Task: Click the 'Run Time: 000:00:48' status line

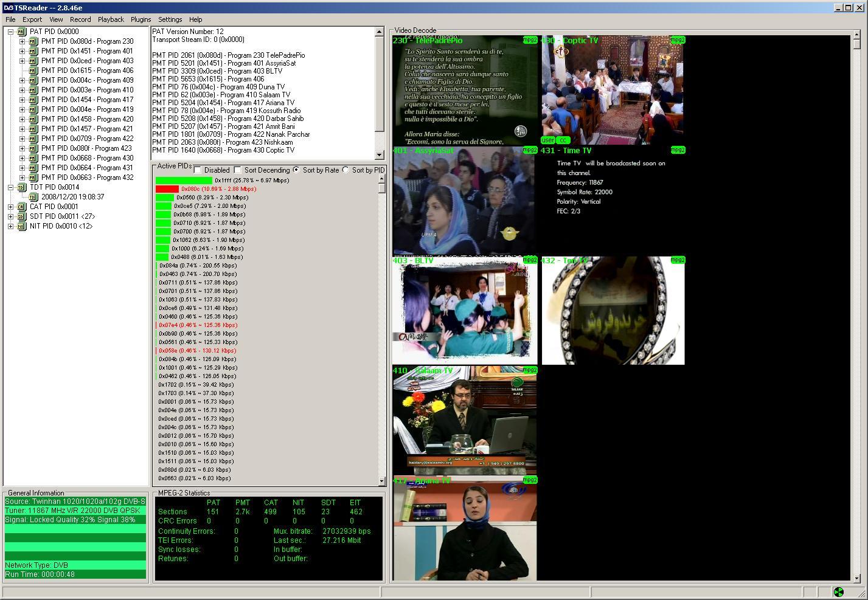Action: pyautogui.click(x=75, y=574)
